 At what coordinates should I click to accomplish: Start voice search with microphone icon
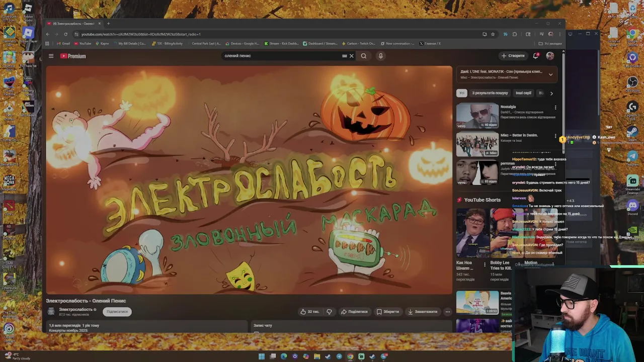tap(381, 56)
